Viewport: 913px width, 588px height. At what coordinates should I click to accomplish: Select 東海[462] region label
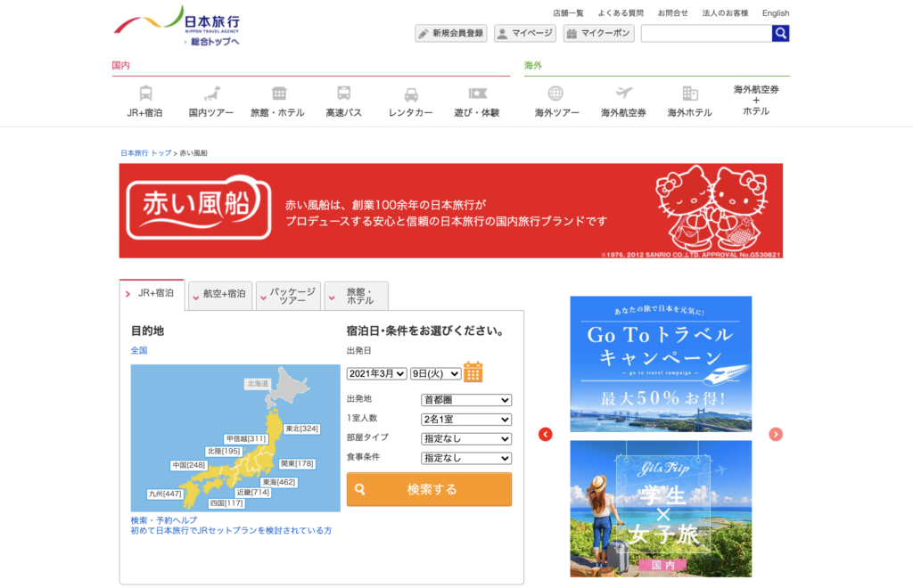279,482
